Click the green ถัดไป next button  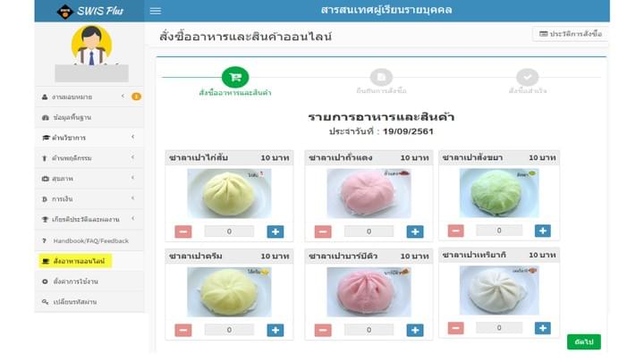(x=583, y=341)
